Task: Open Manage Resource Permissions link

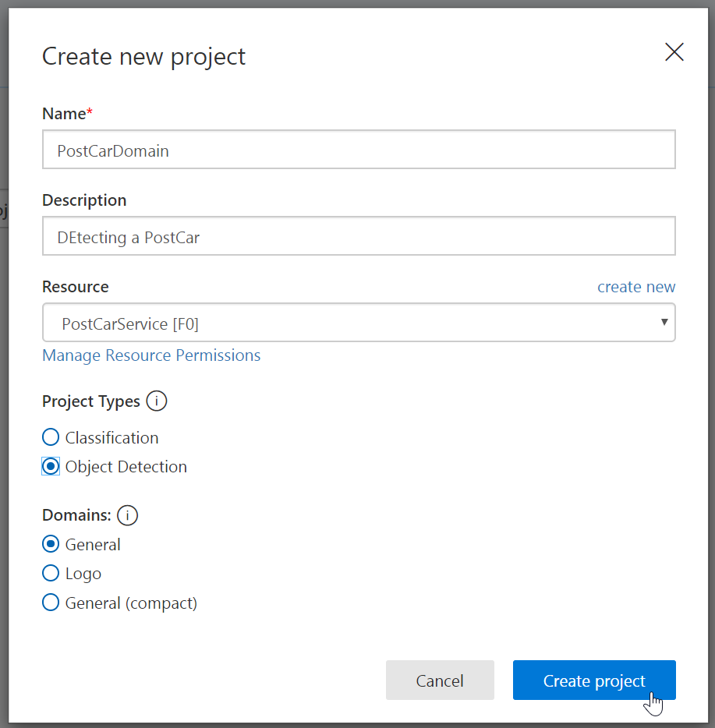Action: coord(151,355)
